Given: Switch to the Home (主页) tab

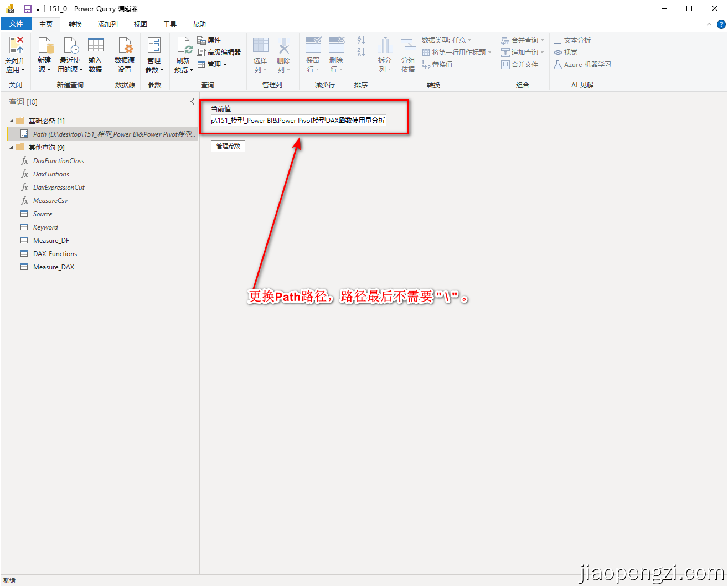Looking at the screenshot, I should [46, 24].
